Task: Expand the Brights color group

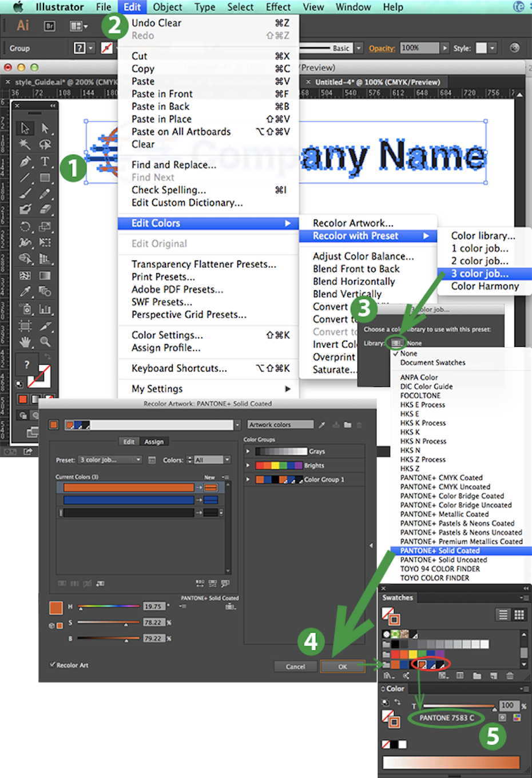Action: coord(248,465)
